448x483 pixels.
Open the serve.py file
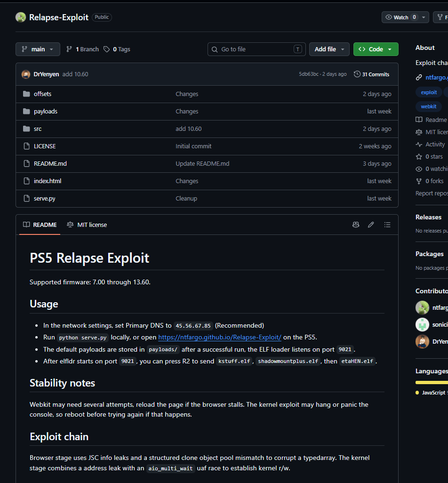[44, 198]
